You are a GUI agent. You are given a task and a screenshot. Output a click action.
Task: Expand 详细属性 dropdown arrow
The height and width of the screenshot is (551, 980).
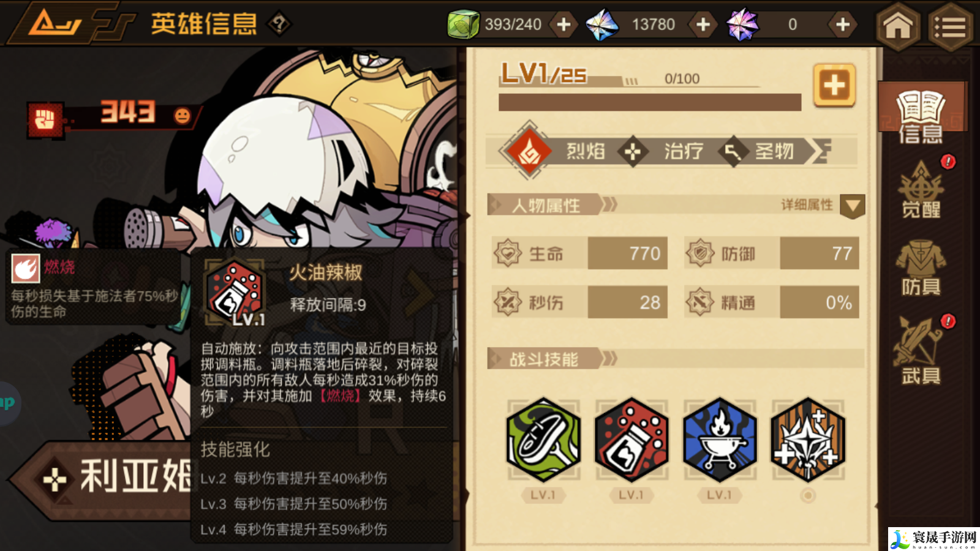click(853, 206)
